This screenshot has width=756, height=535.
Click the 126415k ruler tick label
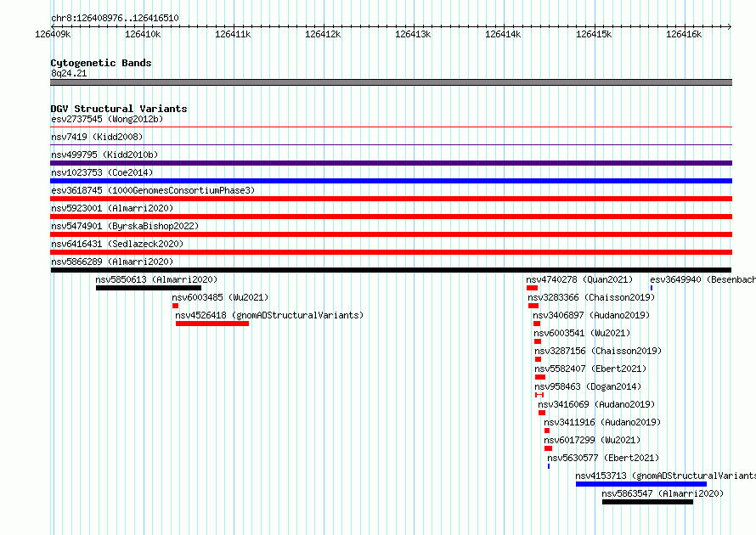click(594, 34)
